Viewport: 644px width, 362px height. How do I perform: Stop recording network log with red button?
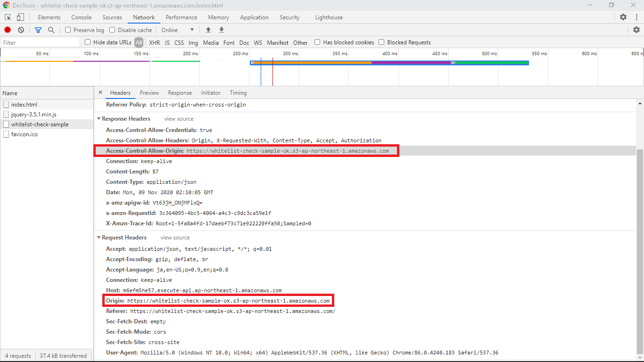pos(8,30)
